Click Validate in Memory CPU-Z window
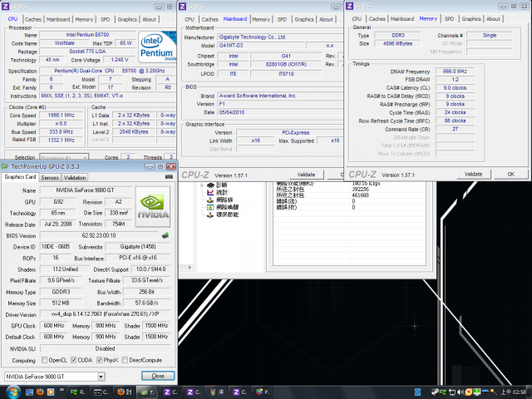Screen dimensions: 532x399 (x=473, y=174)
